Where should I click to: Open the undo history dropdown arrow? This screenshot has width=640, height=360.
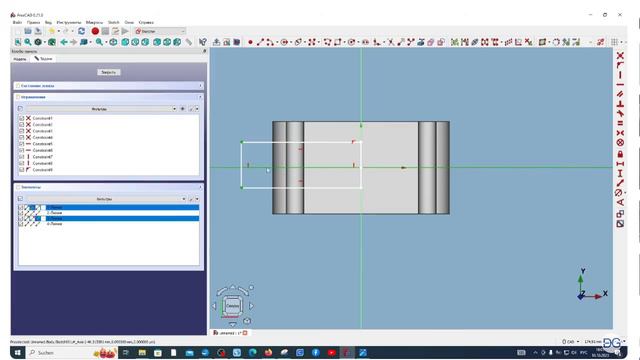[x=58, y=31]
